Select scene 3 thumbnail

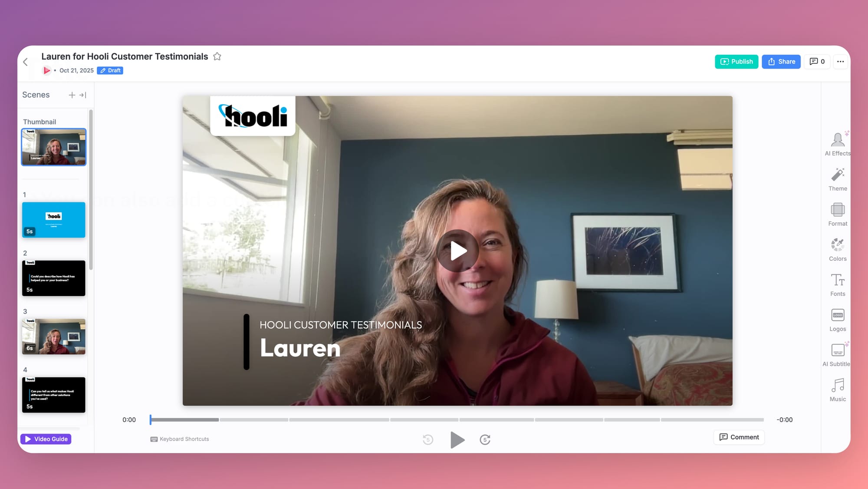[54, 337]
